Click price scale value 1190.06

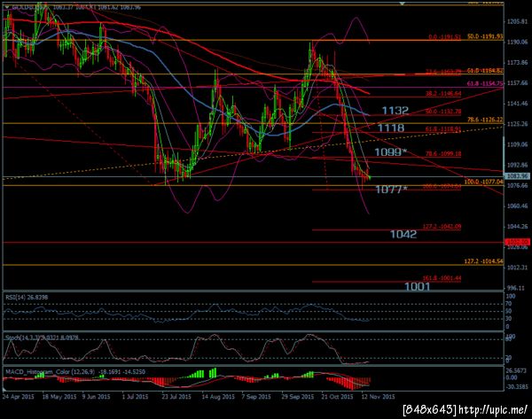pyautogui.click(x=518, y=42)
